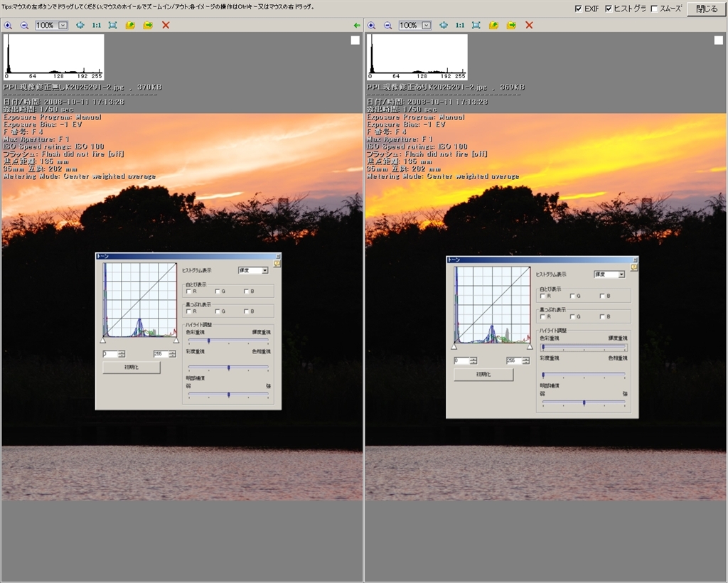
Task: Click the 0 input field in left tone dialog
Action: [x=110, y=354]
